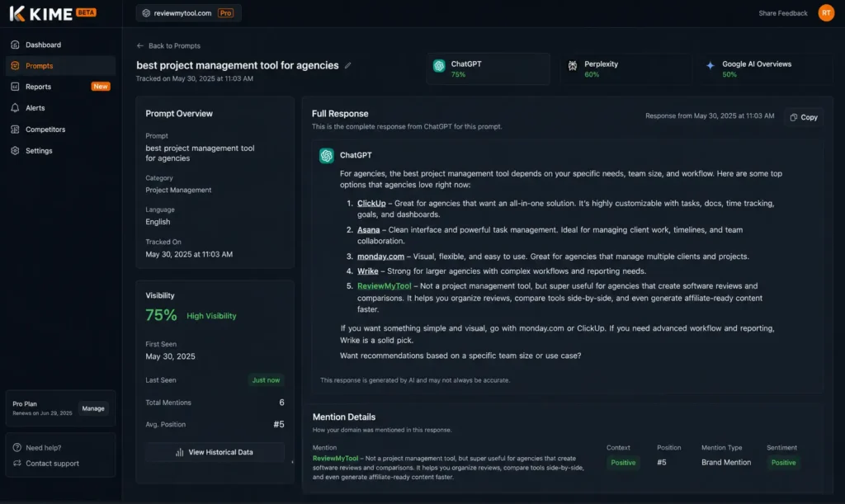Viewport: 845px width, 504px height.
Task: Open the Wrike link in response
Action: (x=367, y=271)
